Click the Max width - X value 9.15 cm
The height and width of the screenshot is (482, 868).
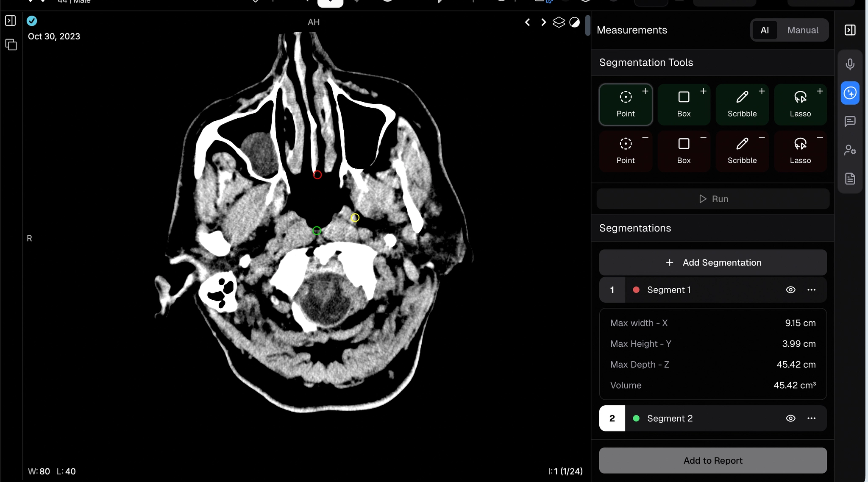click(x=800, y=323)
